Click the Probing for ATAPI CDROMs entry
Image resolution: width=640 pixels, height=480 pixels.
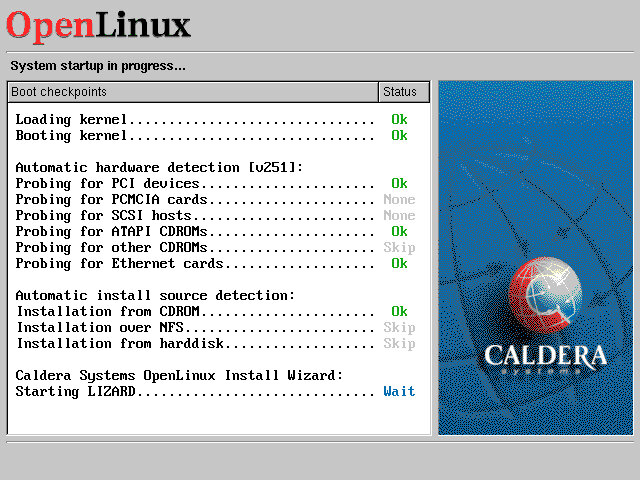coord(194,232)
